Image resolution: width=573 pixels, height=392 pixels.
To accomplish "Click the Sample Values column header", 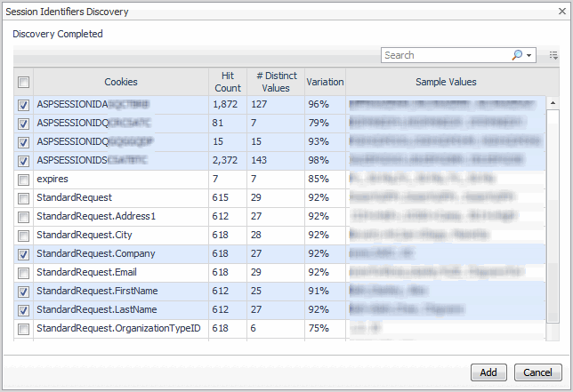I will [446, 83].
